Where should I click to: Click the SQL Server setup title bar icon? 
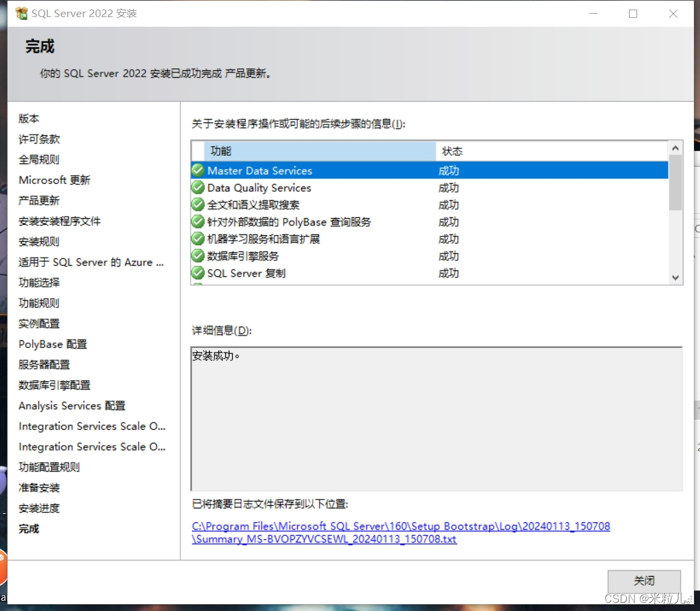21,14
